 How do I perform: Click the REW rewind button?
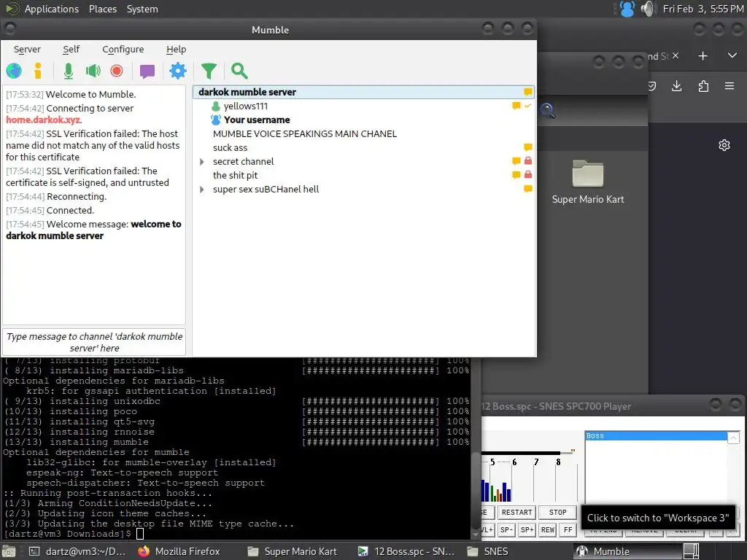click(x=548, y=529)
